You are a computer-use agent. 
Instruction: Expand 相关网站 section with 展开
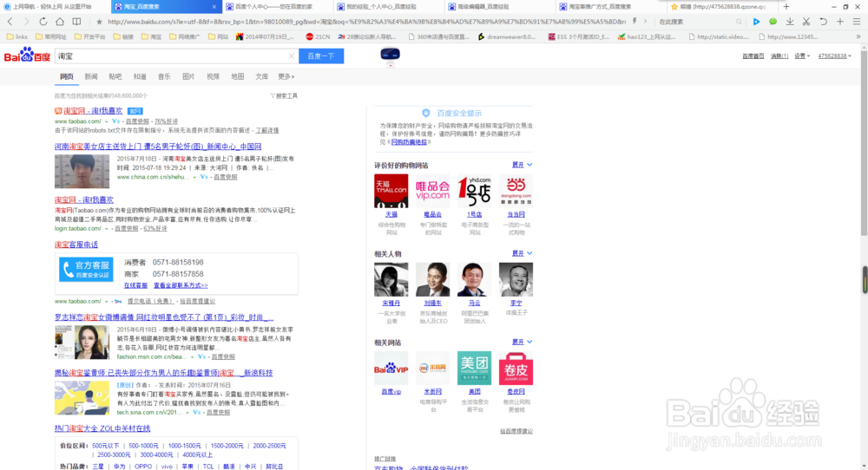point(522,342)
